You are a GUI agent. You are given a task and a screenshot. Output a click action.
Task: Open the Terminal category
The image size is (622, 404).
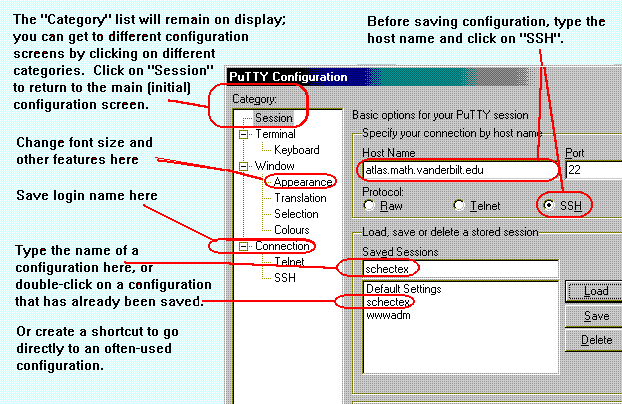[x=275, y=134]
